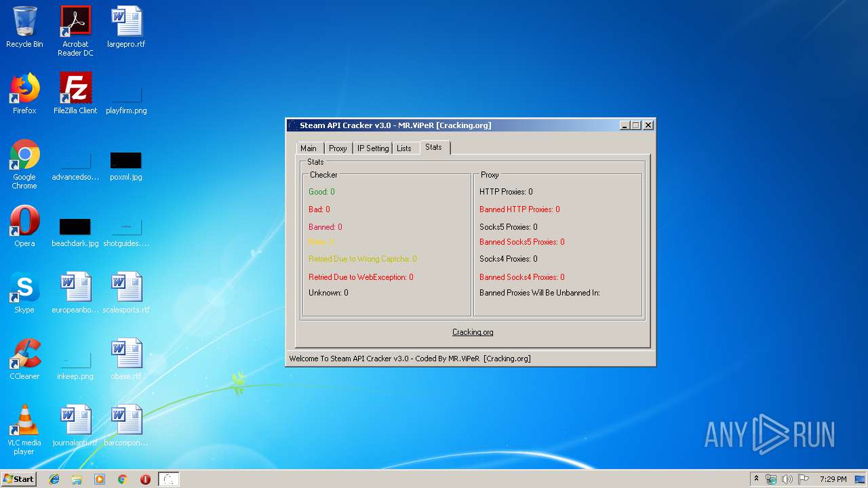Viewport: 868px width, 488px height.
Task: Click 'Retried Due to WebException: 0'
Action: click(x=361, y=277)
